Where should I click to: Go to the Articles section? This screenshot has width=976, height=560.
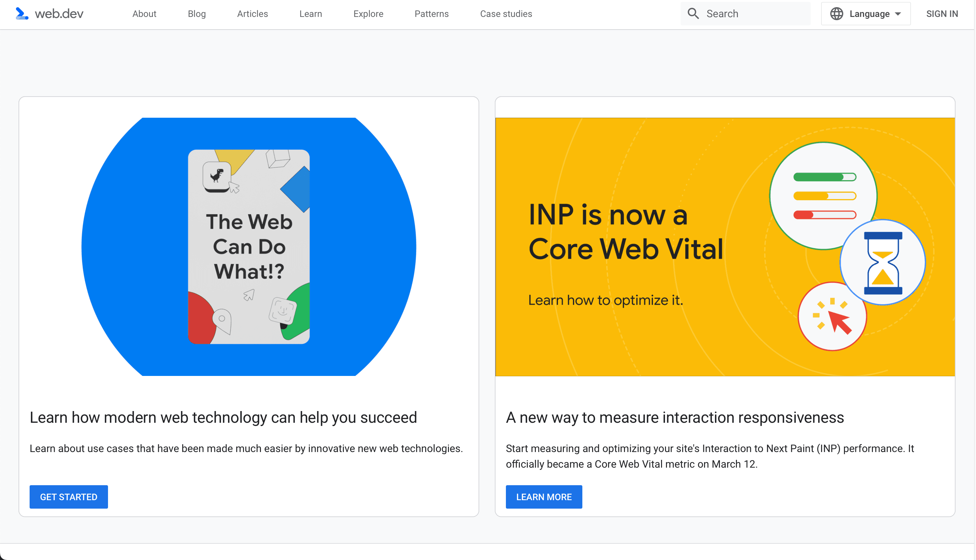tap(252, 14)
